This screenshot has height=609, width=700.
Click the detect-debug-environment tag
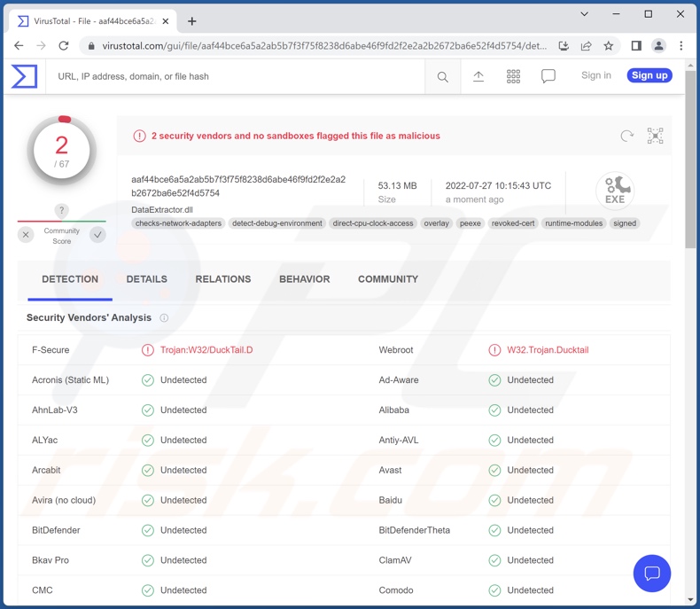pos(277,223)
